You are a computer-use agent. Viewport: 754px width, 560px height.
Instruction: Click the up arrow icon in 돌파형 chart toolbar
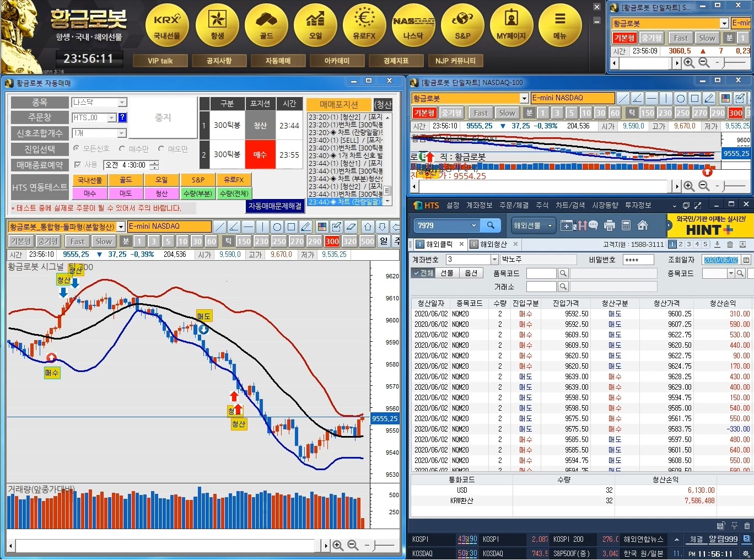pos(368,227)
